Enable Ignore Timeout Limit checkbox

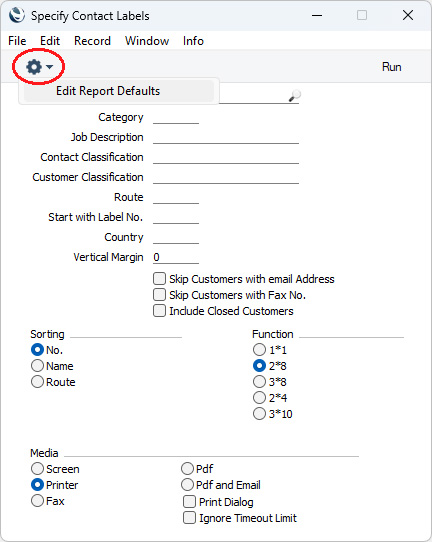pyautogui.click(x=189, y=518)
